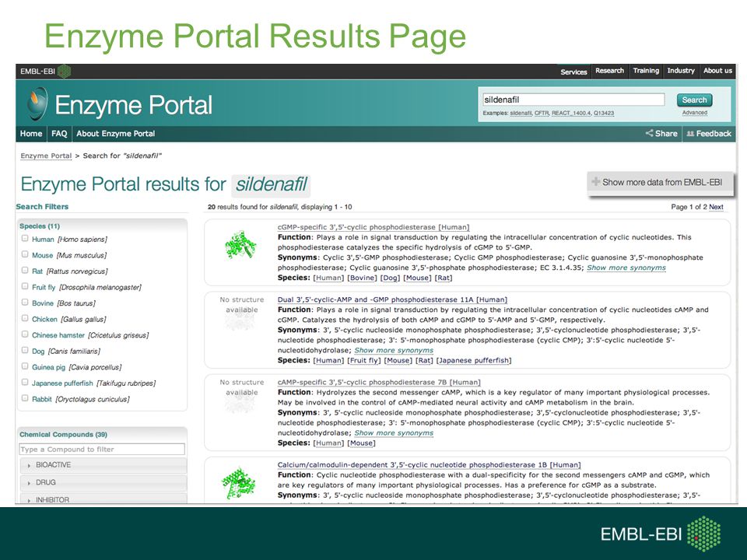
Task: Click the EMBL-EBI hexagon logo in top bar
Action: [65, 72]
